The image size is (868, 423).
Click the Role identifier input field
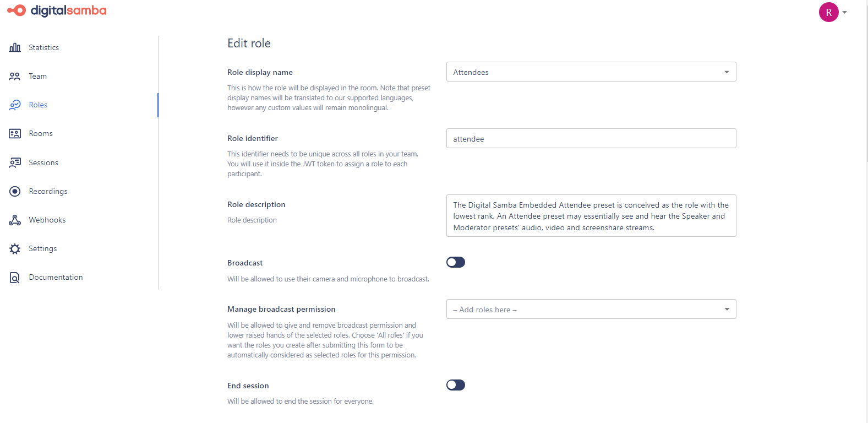tap(591, 139)
